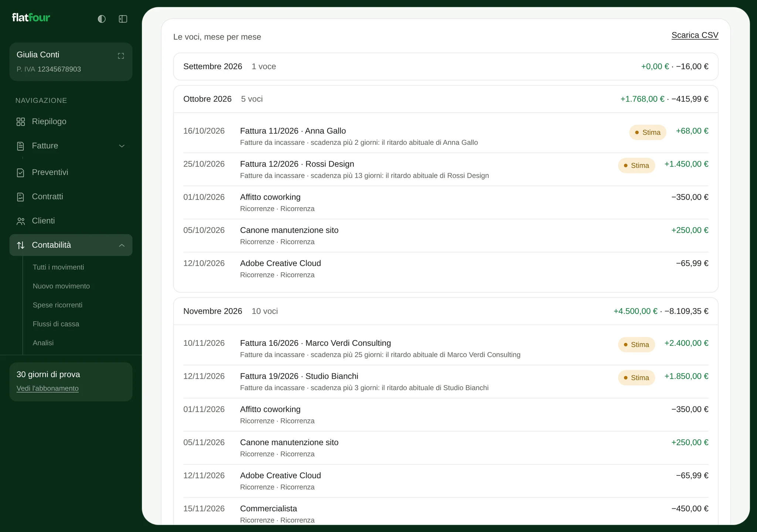Click the Fatture document icon
The height and width of the screenshot is (532, 757).
click(21, 146)
